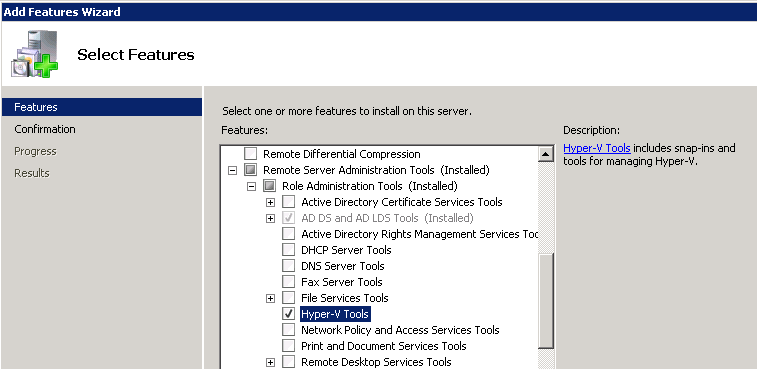The image size is (757, 369).
Task: Select Hyper-V Tools tree row label
Action: [335, 314]
